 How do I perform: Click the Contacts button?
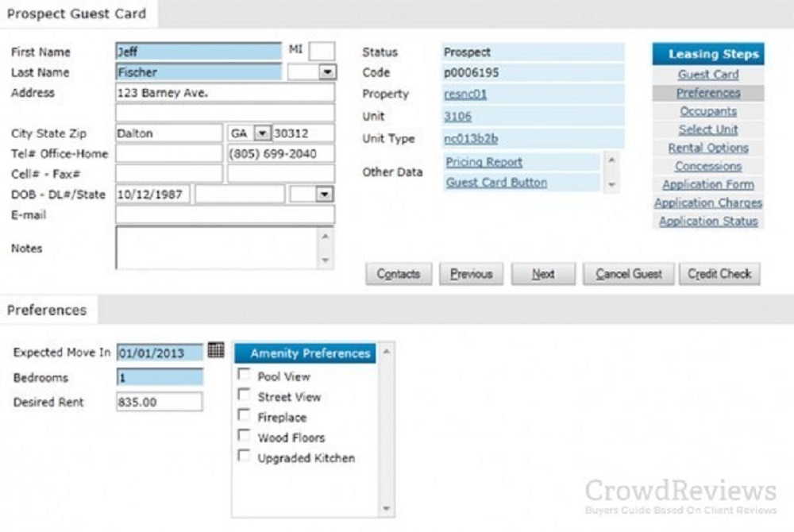point(398,274)
